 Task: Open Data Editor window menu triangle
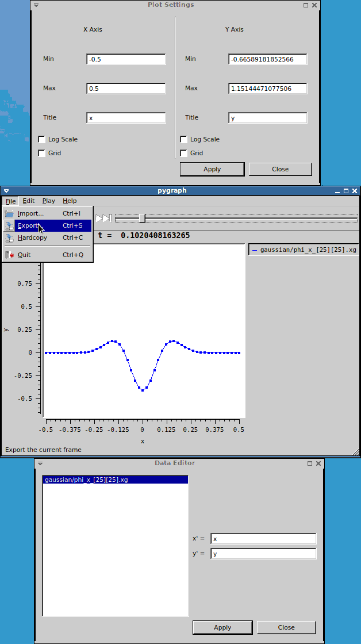tap(40, 463)
